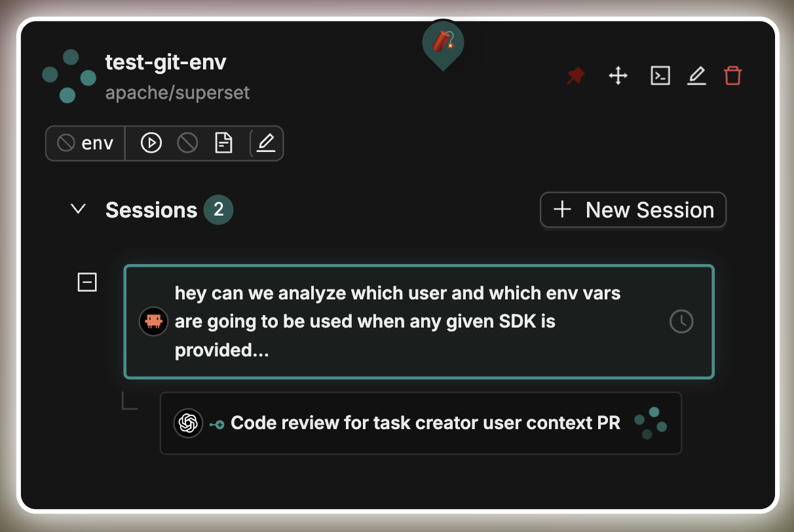
Task: Run the env task with the play icon
Action: (x=150, y=143)
